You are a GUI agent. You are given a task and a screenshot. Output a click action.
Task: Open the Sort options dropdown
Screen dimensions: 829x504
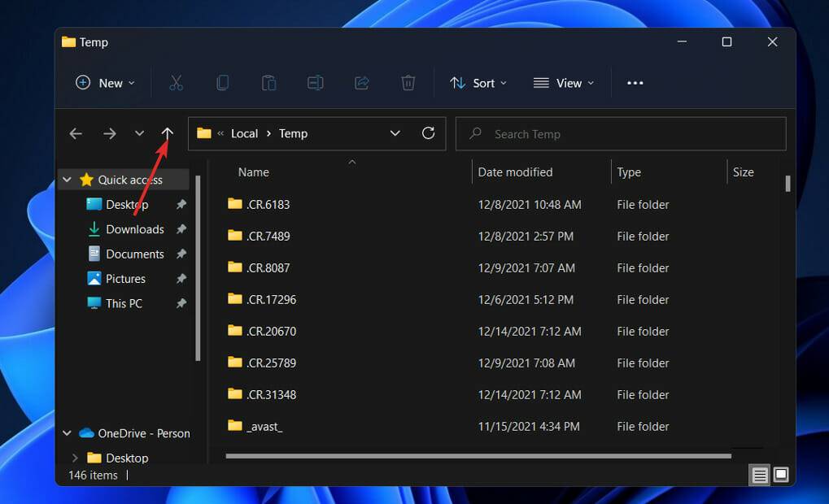(478, 83)
